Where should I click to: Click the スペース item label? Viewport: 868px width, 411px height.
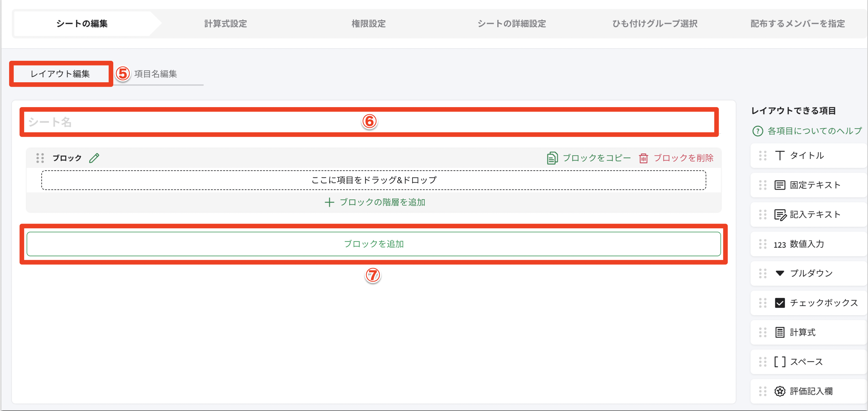[x=806, y=362]
